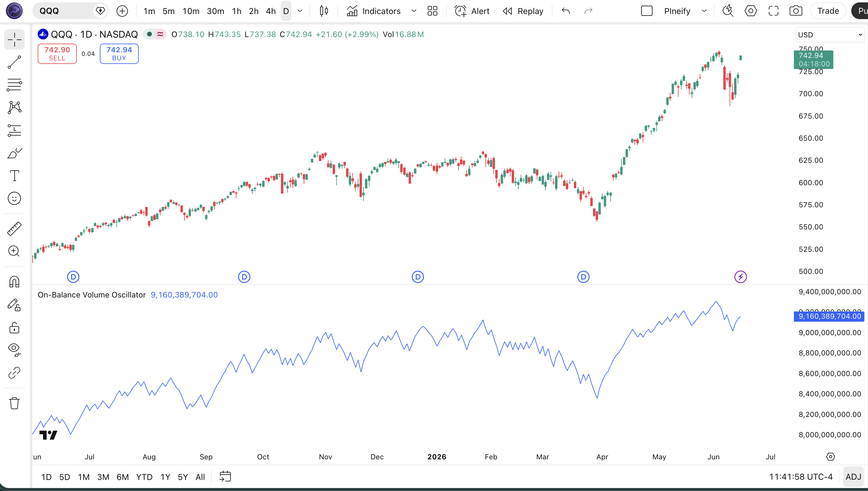Toggle the market status indicator badge
Viewport: 868px width, 491px height.
tap(155, 34)
